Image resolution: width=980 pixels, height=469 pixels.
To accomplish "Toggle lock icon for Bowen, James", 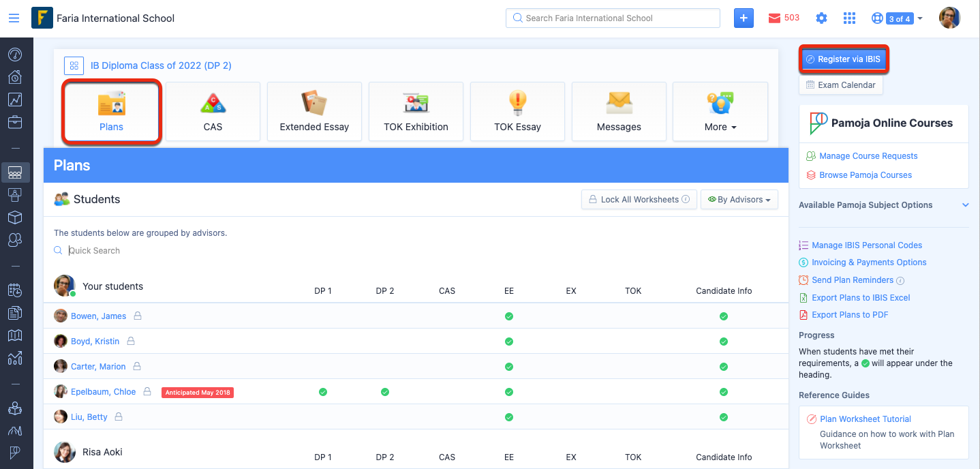I will pos(138,316).
